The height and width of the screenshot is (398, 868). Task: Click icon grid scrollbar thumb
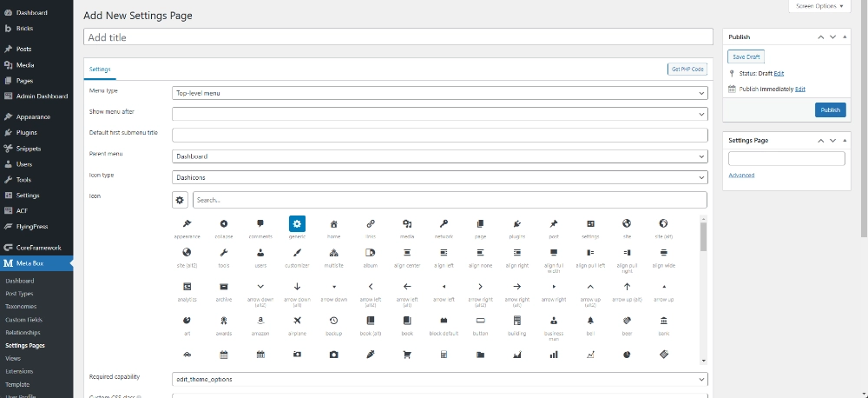[x=703, y=236]
